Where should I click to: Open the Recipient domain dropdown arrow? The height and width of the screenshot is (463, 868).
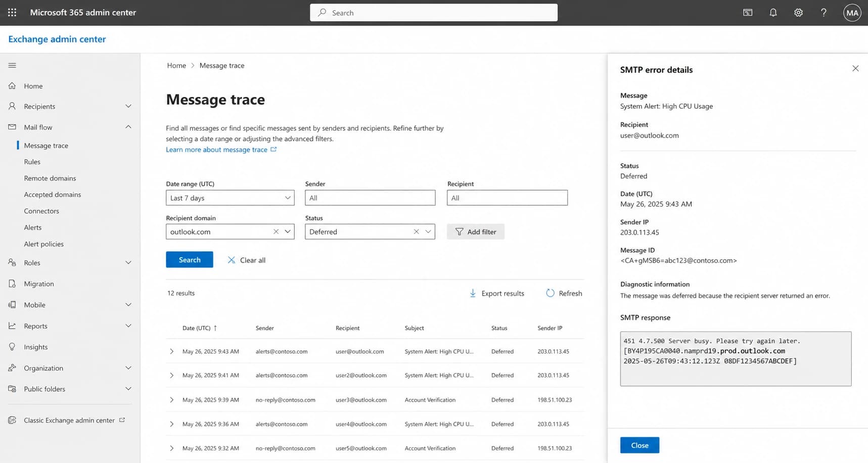(288, 231)
